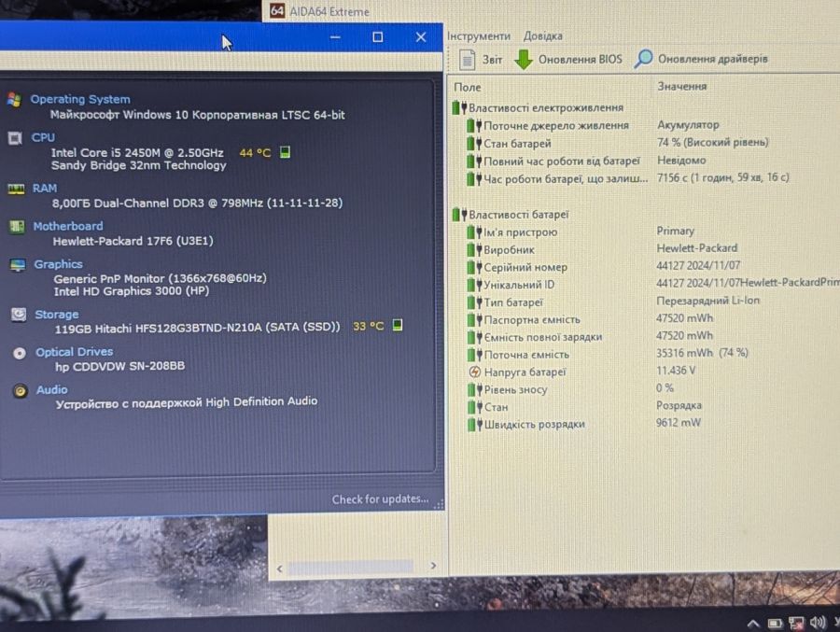Show hidden tray icons chevron
The image size is (840, 632).
pyautogui.click(x=752, y=624)
